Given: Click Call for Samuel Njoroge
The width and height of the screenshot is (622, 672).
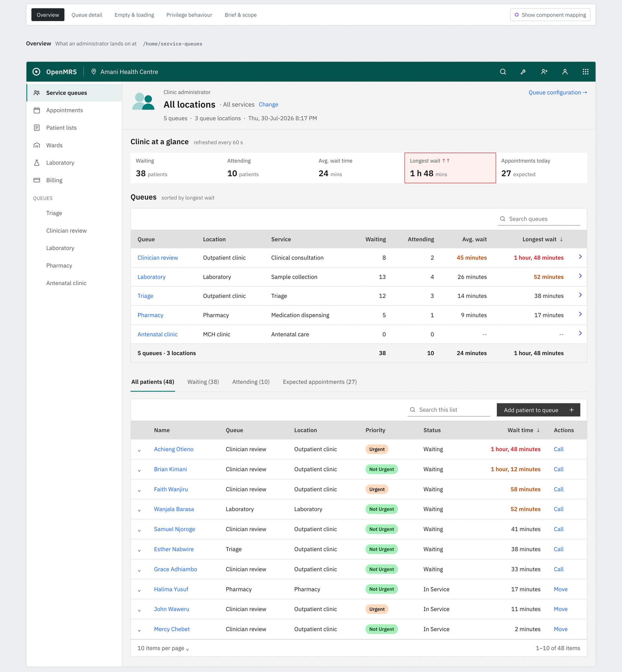Looking at the screenshot, I should 559,529.
